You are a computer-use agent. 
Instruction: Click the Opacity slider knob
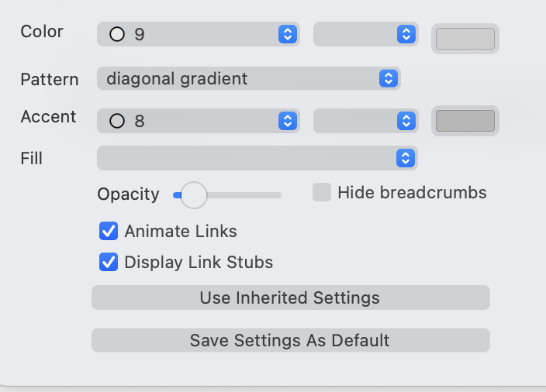(x=192, y=194)
